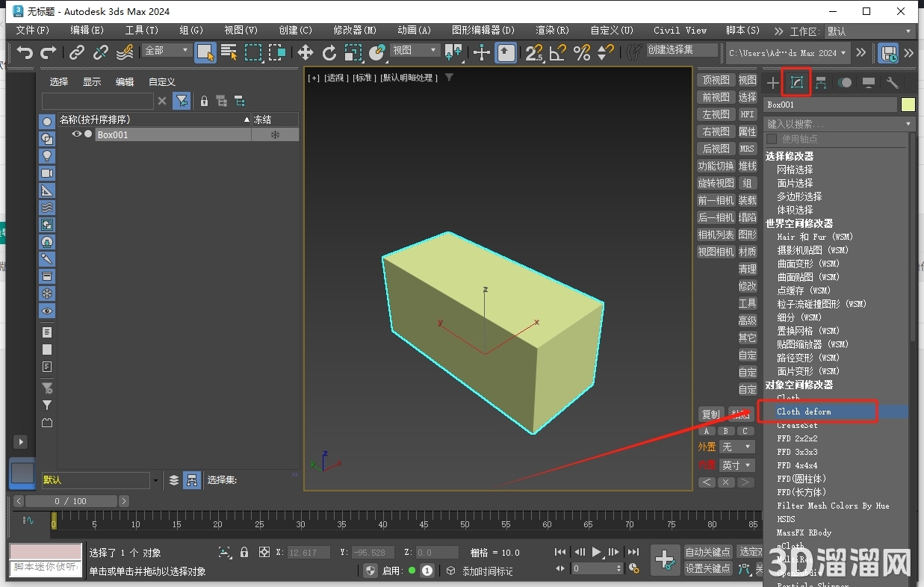Open the 文件(F) menu
This screenshot has width=924, height=587.
pyautogui.click(x=33, y=31)
